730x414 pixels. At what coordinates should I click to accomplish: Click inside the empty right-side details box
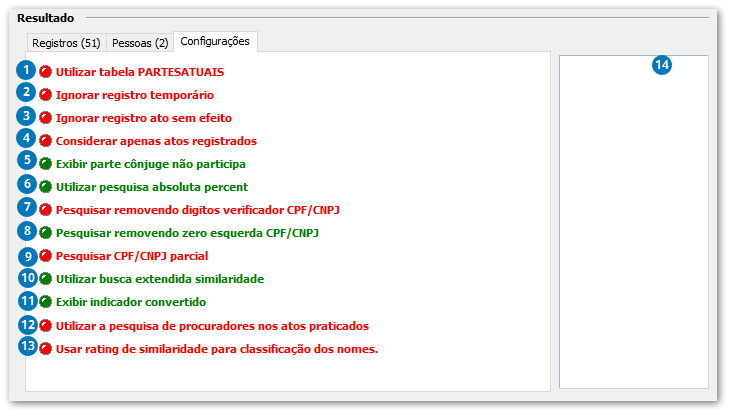coord(634,222)
